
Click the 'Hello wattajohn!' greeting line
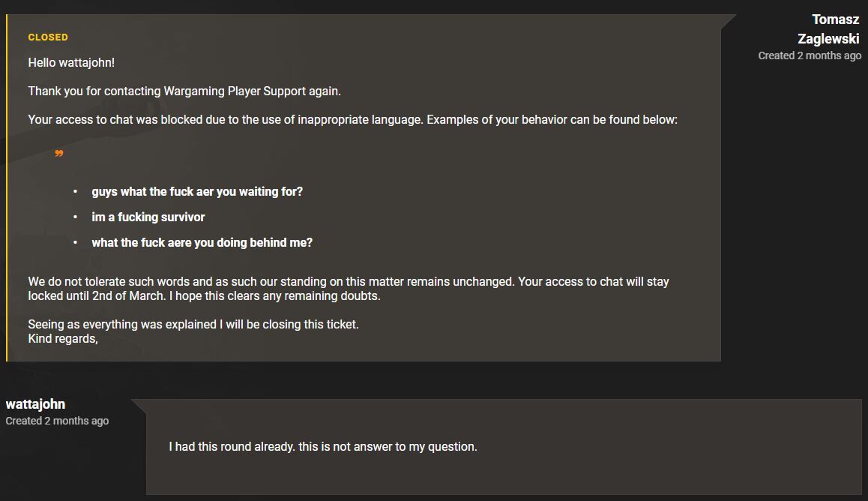tap(71, 63)
